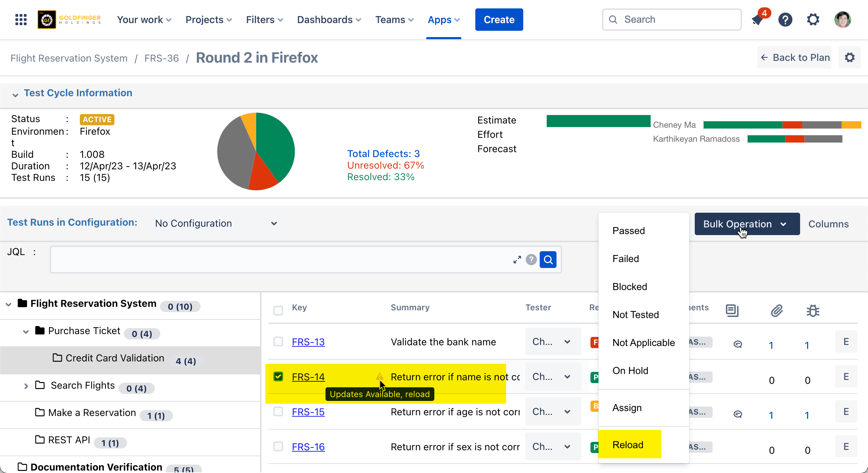
Task: Expand the JQL input field with arrows icon
Action: (517, 260)
